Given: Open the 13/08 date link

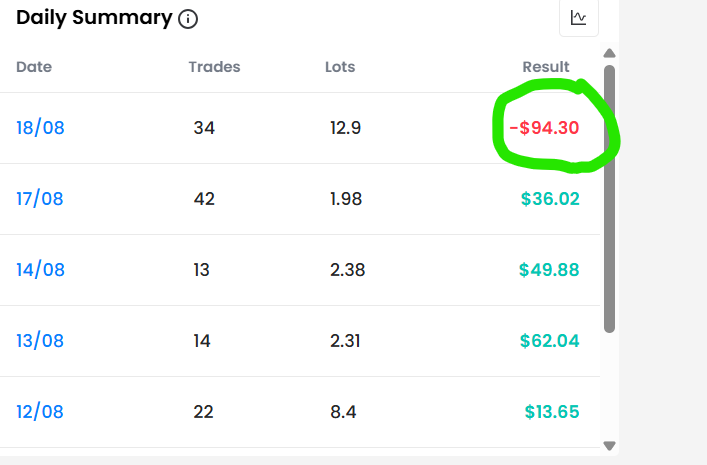Looking at the screenshot, I should (40, 341).
